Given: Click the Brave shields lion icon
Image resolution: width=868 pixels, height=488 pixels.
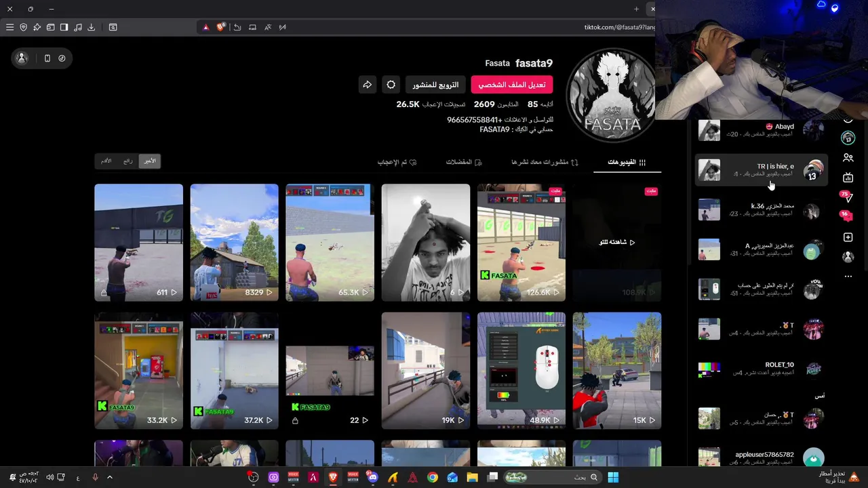Looking at the screenshot, I should click(x=221, y=27).
